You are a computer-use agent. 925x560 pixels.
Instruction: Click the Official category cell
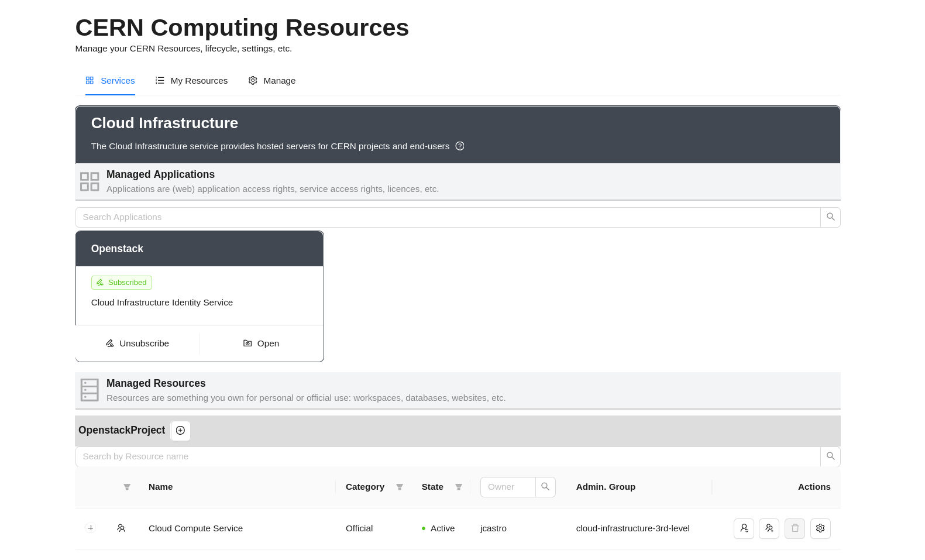[359, 528]
